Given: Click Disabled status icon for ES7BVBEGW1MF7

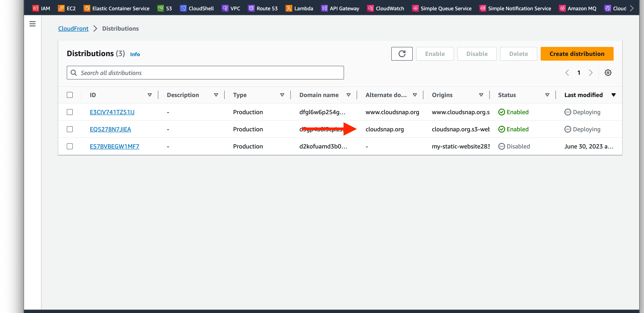Looking at the screenshot, I should pos(502,147).
